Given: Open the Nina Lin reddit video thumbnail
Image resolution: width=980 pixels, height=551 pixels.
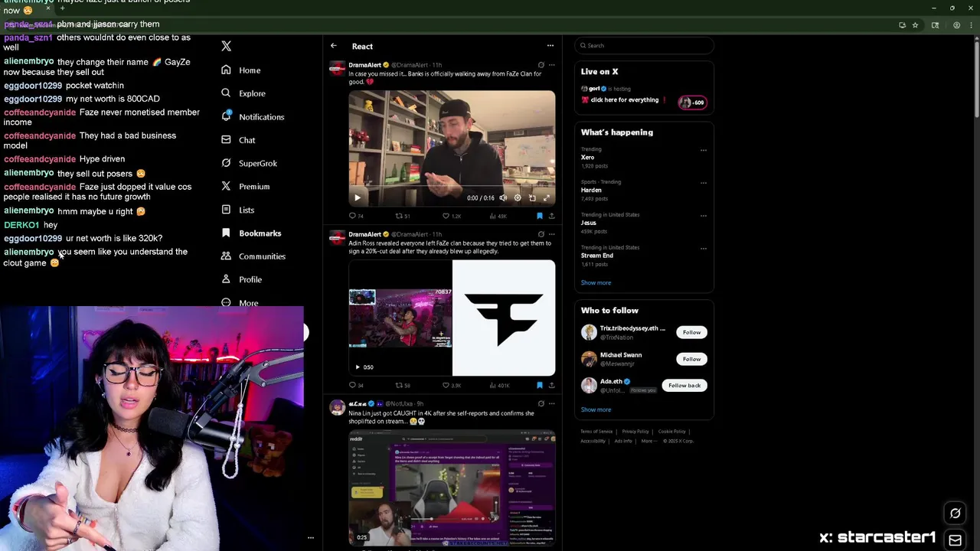Looking at the screenshot, I should coord(452,487).
